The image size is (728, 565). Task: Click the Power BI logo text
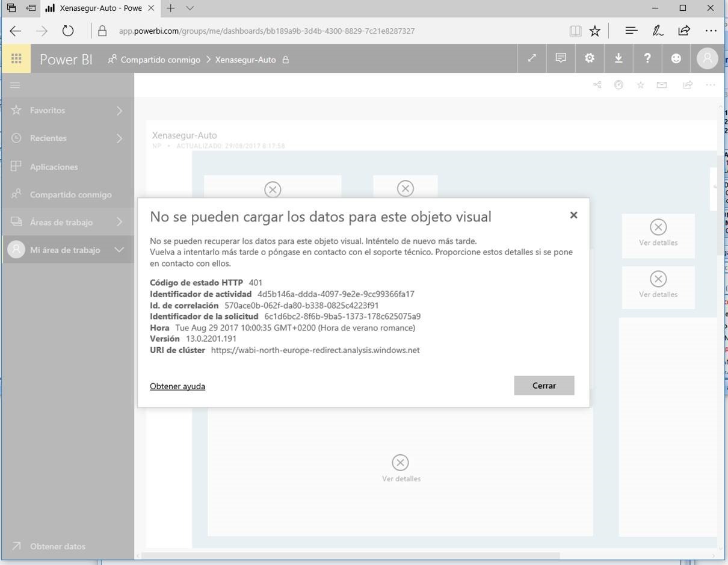point(66,59)
